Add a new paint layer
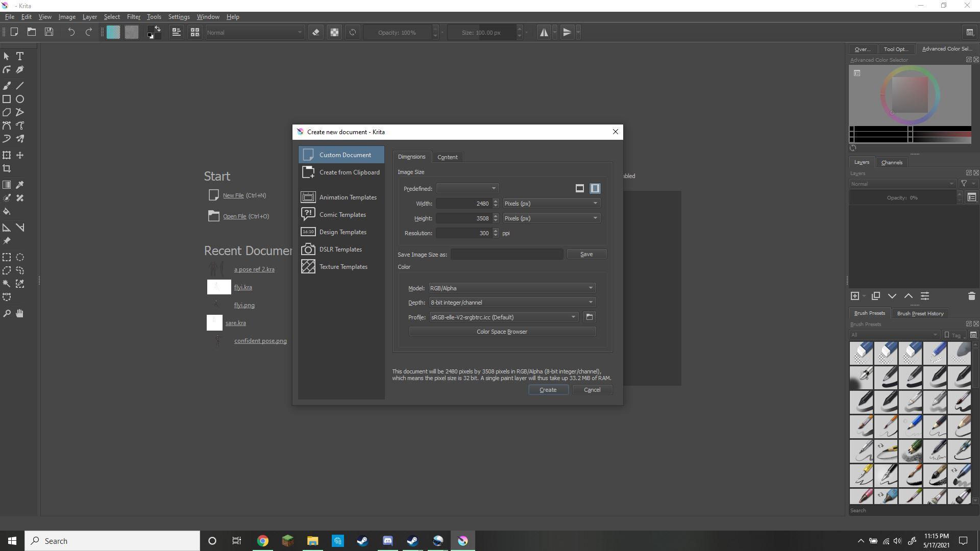 pyautogui.click(x=855, y=296)
